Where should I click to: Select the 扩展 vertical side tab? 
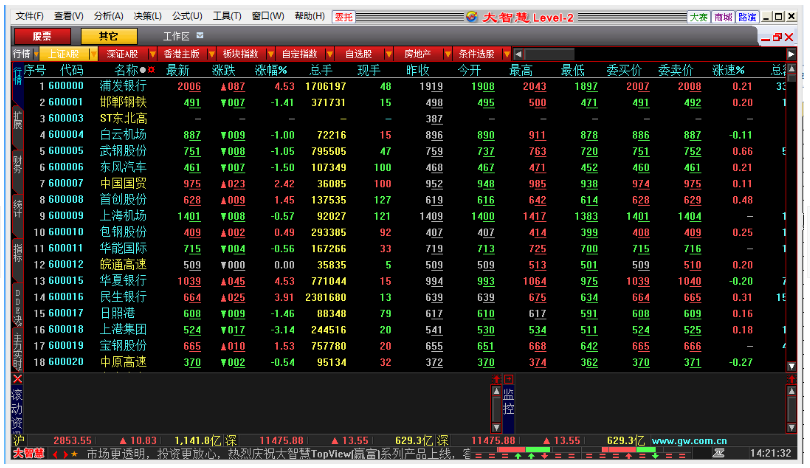[x=18, y=120]
